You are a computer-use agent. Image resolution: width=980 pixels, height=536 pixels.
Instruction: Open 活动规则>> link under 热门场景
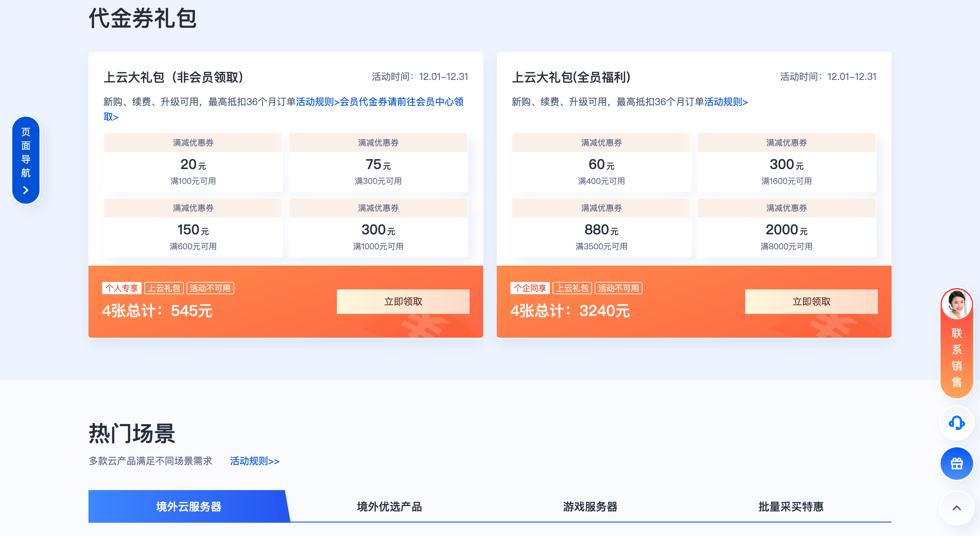point(254,461)
